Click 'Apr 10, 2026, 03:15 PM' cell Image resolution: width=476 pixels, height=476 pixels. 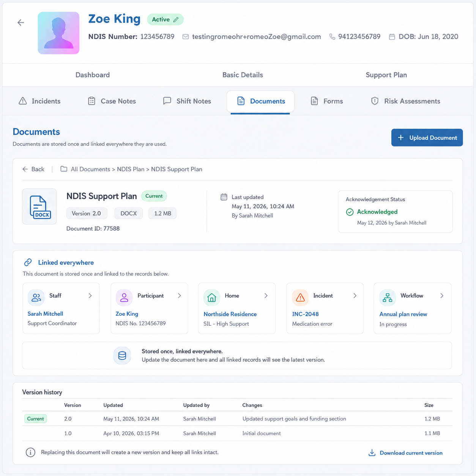[131, 433]
